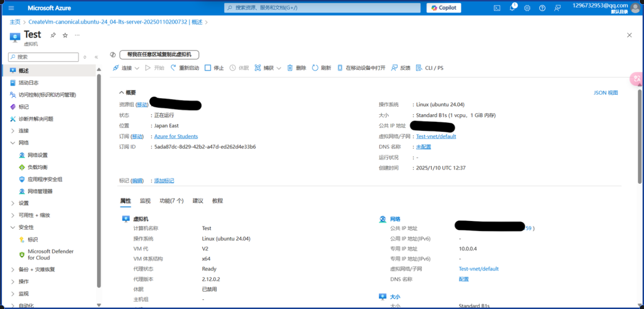The width and height of the screenshot is (644, 309).
Task: Click DNS name not configured (未配置) link
Action: 423,147
